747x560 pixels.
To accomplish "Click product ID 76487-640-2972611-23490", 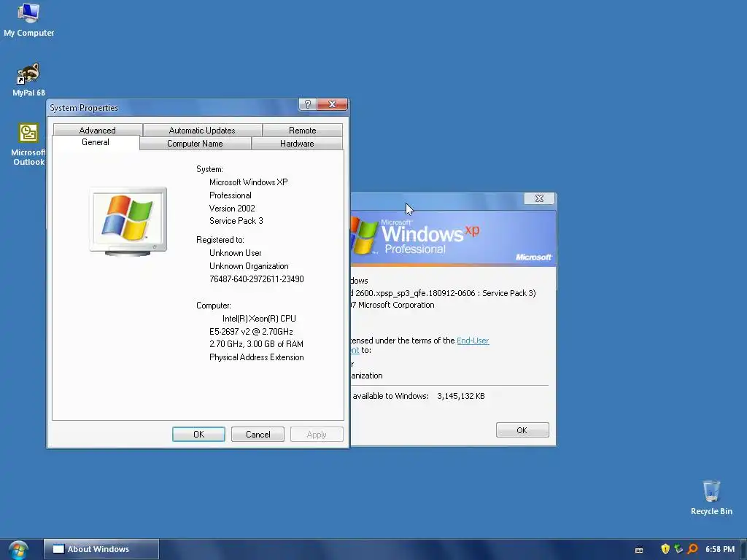I will [x=257, y=279].
